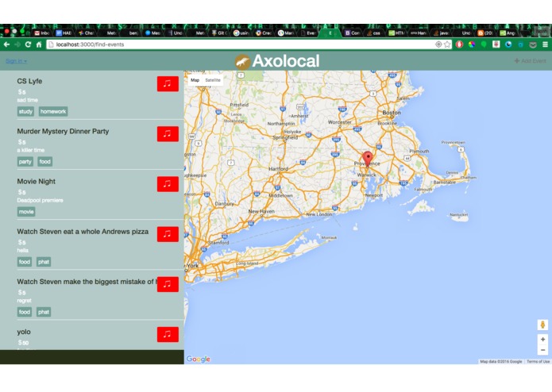The image size is (552, 392).
Task: Click the Add Event link
Action: [531, 61]
